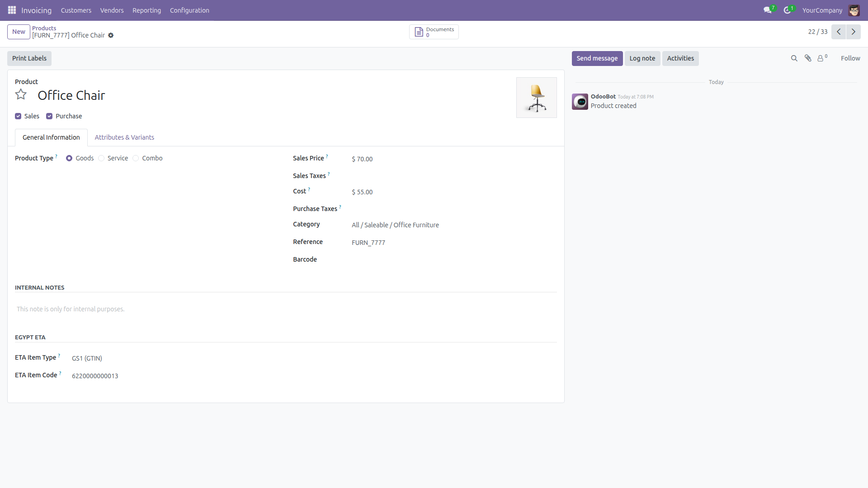This screenshot has height=488, width=868.
Task: Open ETA Item Type help tooltip
Action: [x=59, y=356]
